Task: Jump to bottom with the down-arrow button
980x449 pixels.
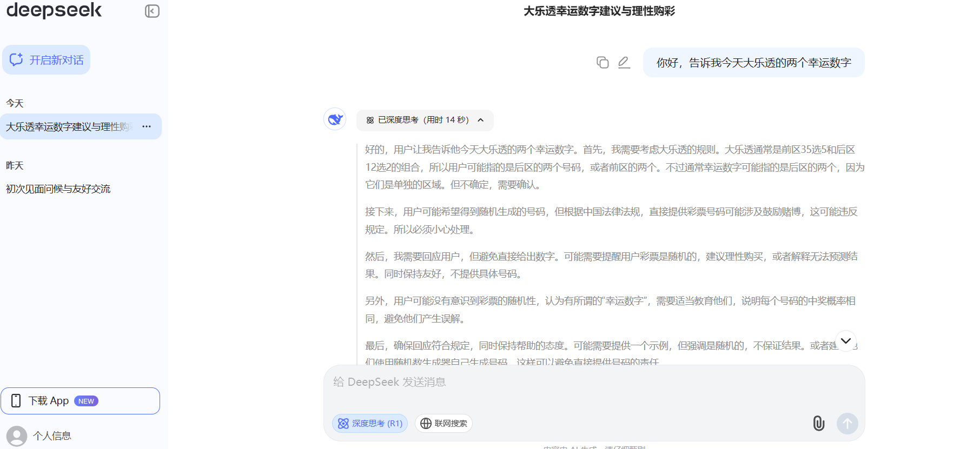Action: (846, 340)
